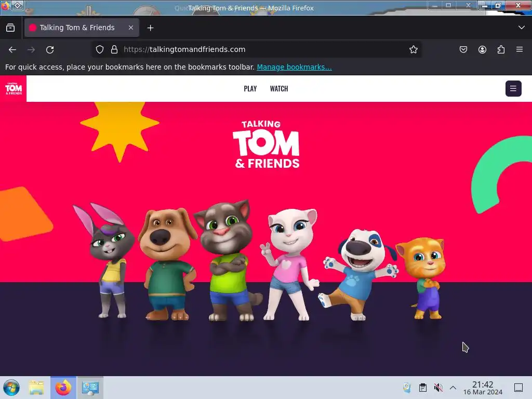The height and width of the screenshot is (399, 532).
Task: Open the system settings taskbar icon
Action: tap(90, 388)
